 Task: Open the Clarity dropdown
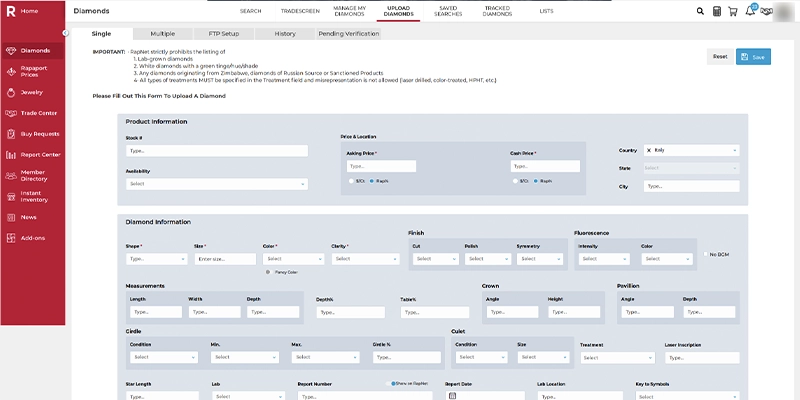pyautogui.click(x=363, y=259)
